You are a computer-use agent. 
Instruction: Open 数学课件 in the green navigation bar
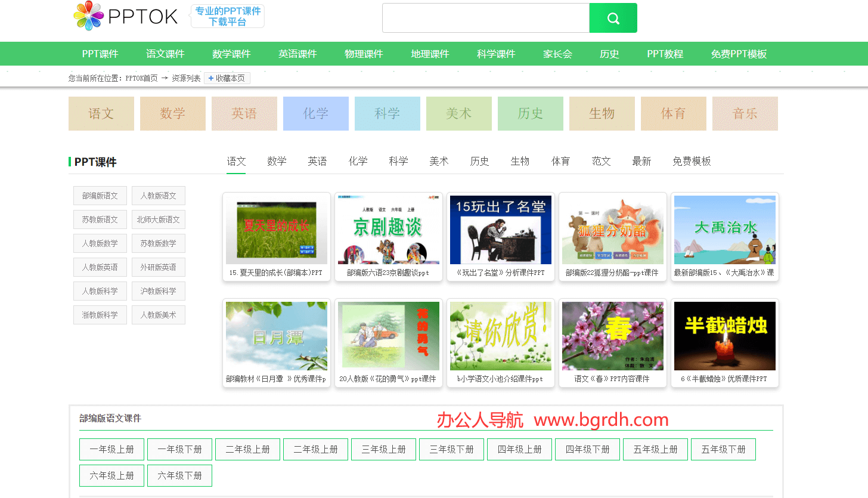tap(231, 54)
